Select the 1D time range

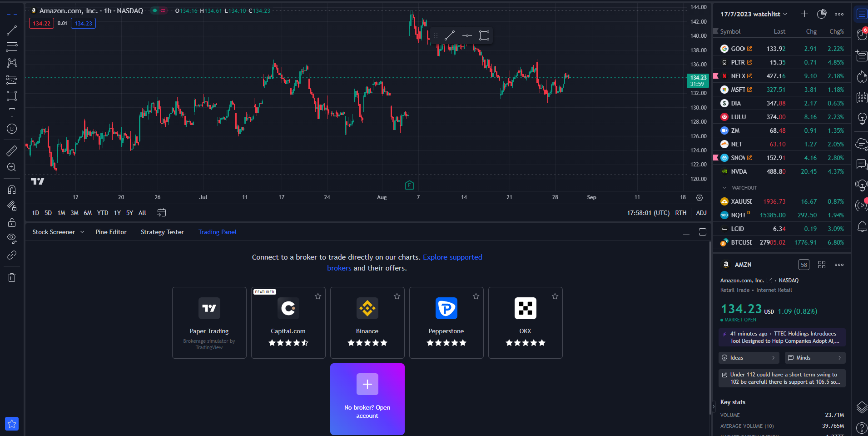coord(35,213)
